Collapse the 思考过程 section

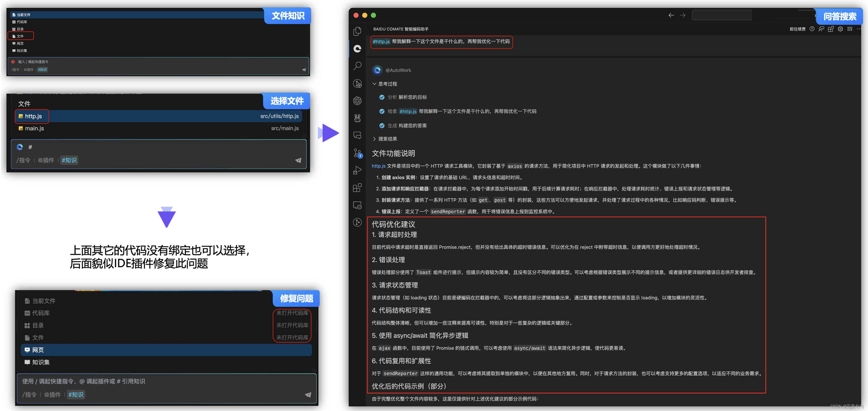click(384, 84)
